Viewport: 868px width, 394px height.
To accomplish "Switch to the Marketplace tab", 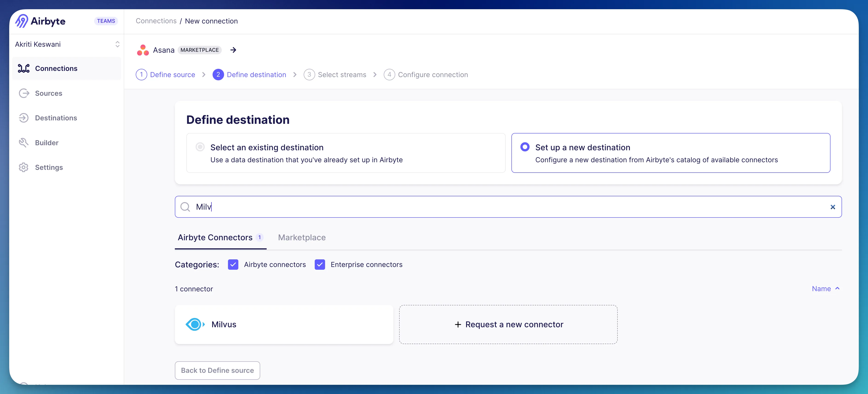I will 302,238.
